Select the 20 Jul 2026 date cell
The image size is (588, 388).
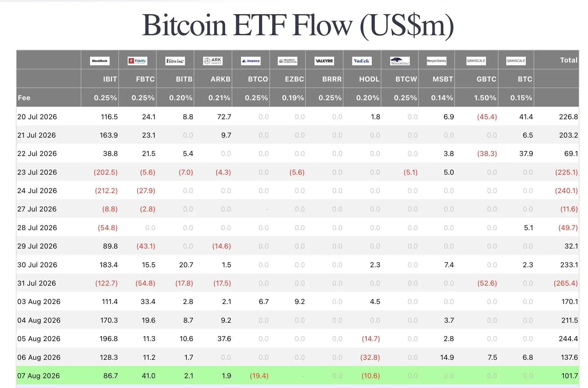pyautogui.click(x=37, y=117)
